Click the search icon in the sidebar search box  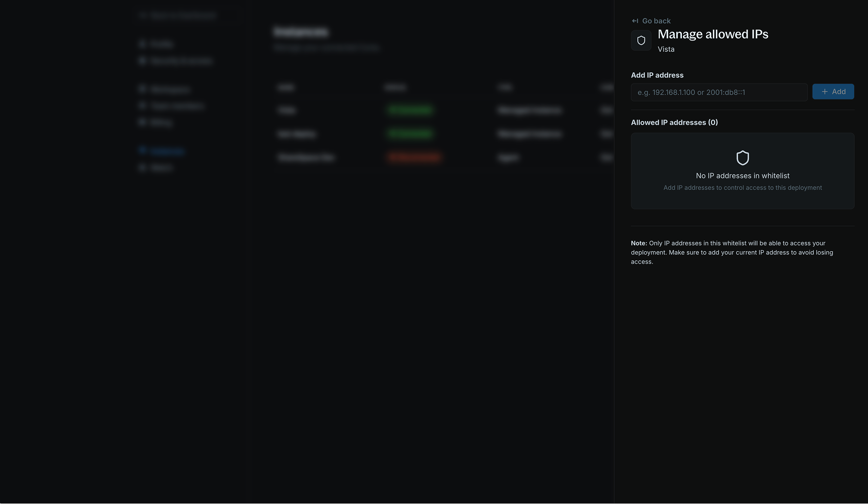click(x=144, y=15)
